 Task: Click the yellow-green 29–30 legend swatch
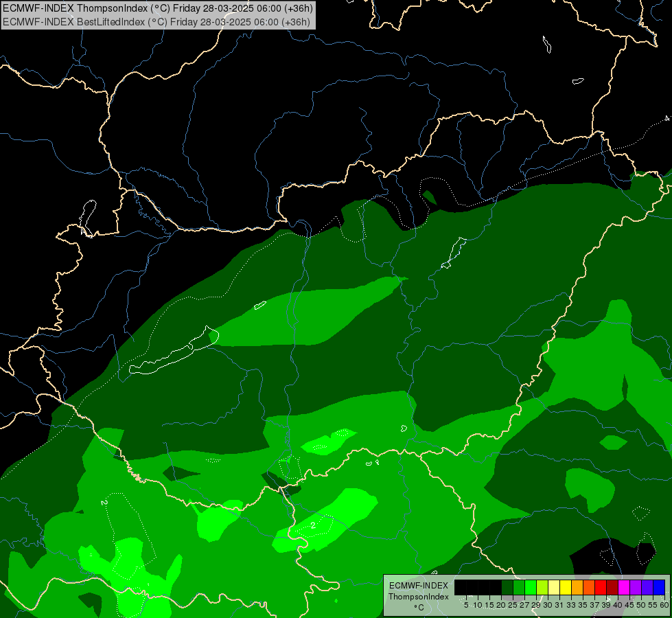542,587
